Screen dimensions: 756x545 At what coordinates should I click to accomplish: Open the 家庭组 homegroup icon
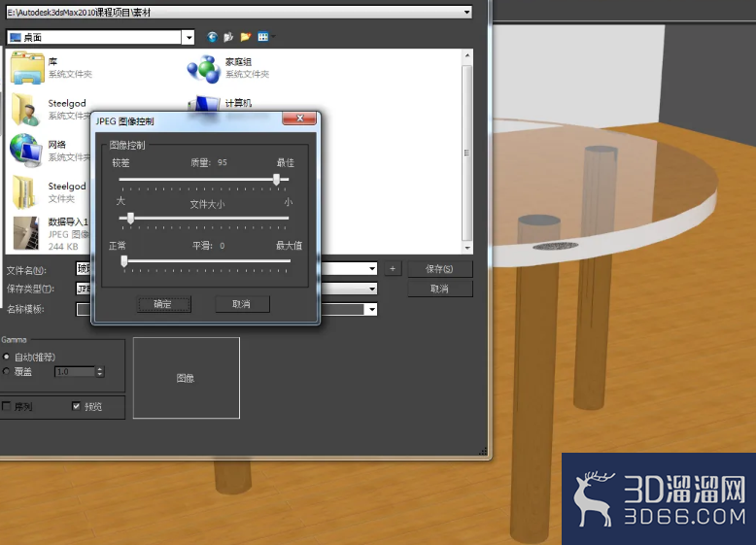click(x=204, y=68)
